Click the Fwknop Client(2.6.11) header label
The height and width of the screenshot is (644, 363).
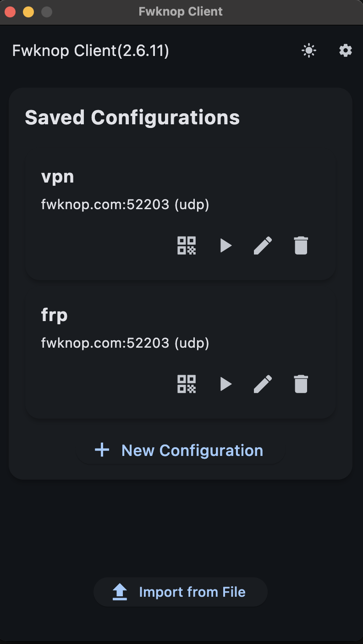[91, 50]
